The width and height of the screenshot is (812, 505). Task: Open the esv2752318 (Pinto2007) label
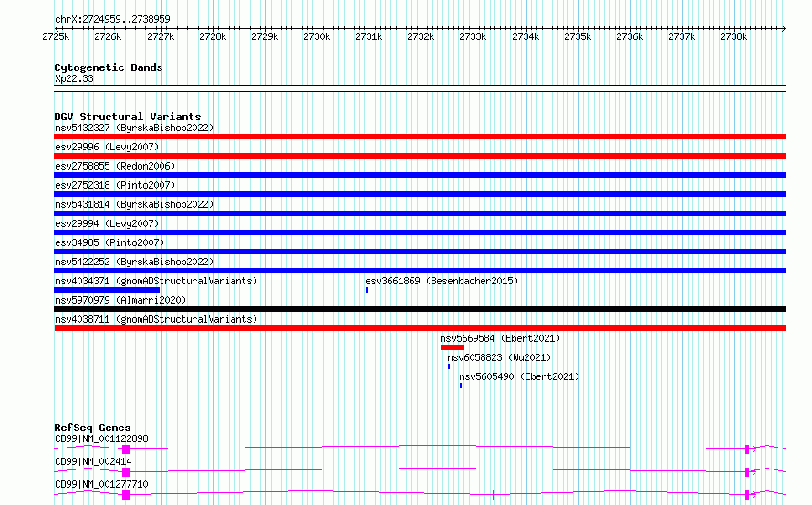[x=115, y=185]
